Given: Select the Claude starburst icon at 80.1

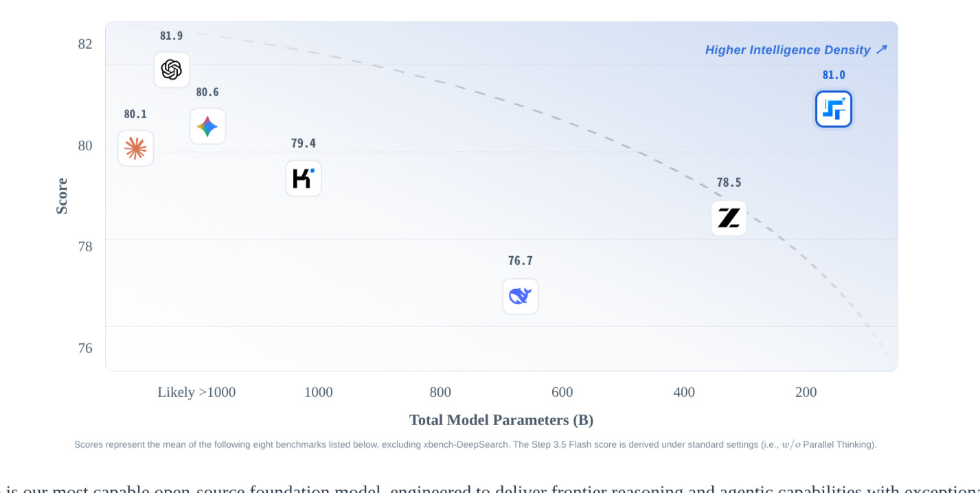Looking at the screenshot, I should click(x=135, y=148).
